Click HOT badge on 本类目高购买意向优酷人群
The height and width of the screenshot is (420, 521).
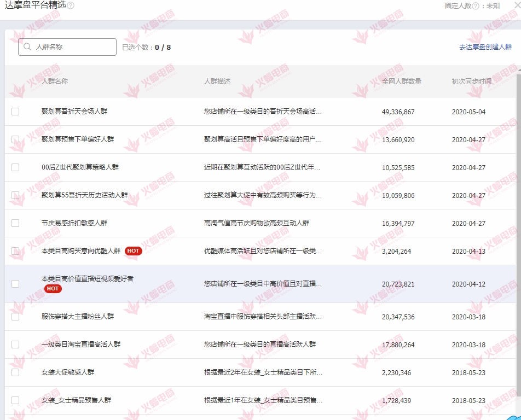[133, 251]
